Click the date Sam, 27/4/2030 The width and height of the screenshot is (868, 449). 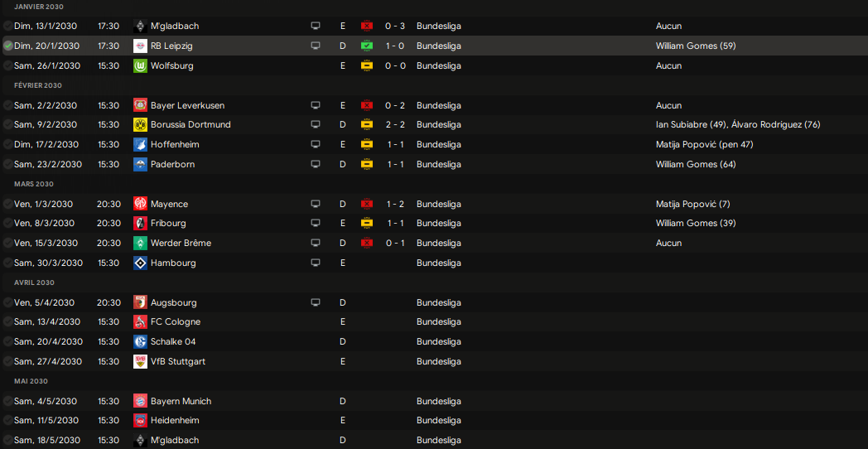(48, 361)
